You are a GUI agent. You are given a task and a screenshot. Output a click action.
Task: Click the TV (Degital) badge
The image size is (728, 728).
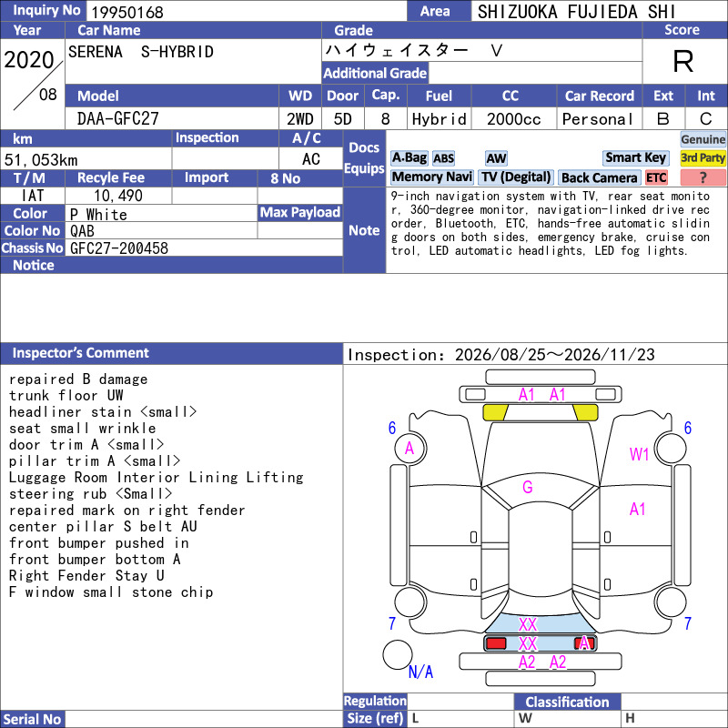click(516, 177)
